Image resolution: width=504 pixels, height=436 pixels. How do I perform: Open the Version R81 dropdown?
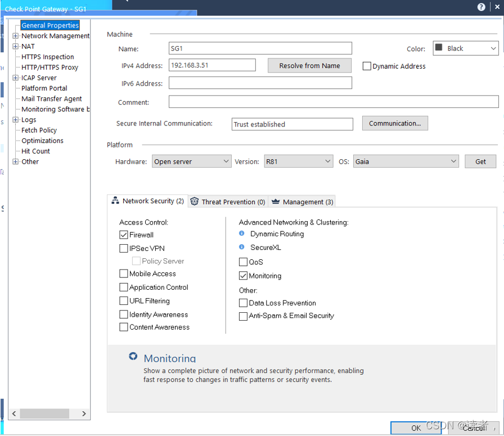(x=298, y=161)
